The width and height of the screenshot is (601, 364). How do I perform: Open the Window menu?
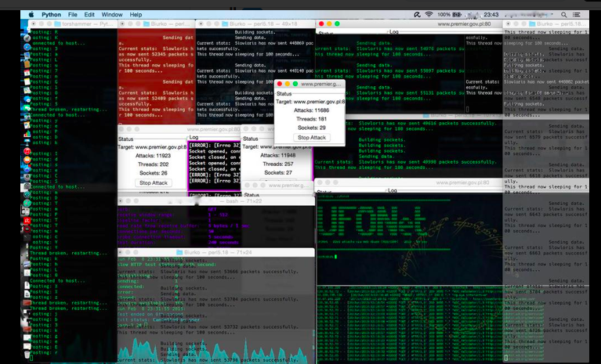pos(112,15)
